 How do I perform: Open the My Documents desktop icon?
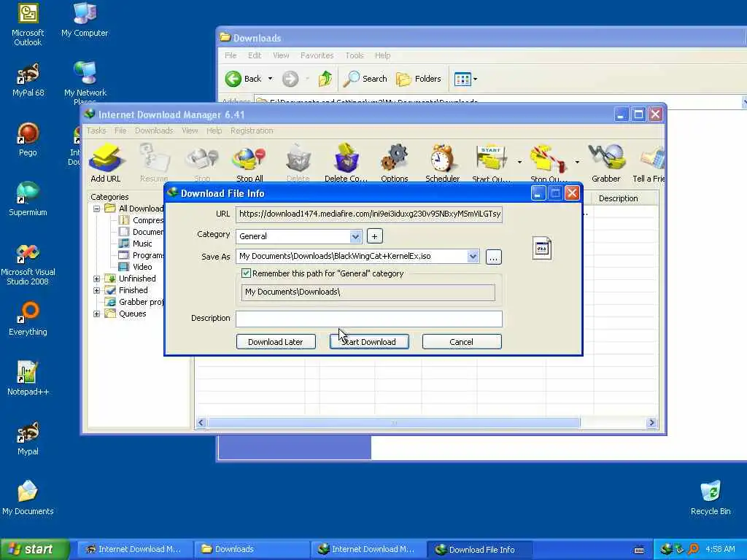tap(28, 497)
